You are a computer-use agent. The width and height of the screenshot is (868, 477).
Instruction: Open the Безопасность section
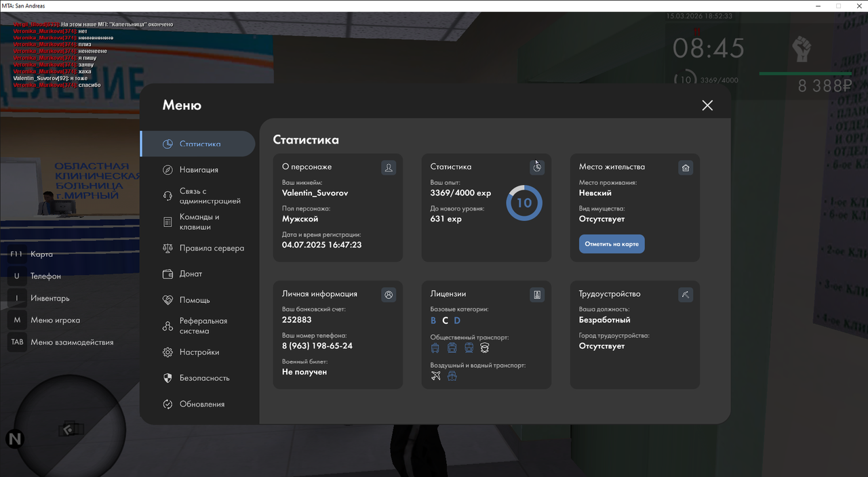[x=198, y=378]
